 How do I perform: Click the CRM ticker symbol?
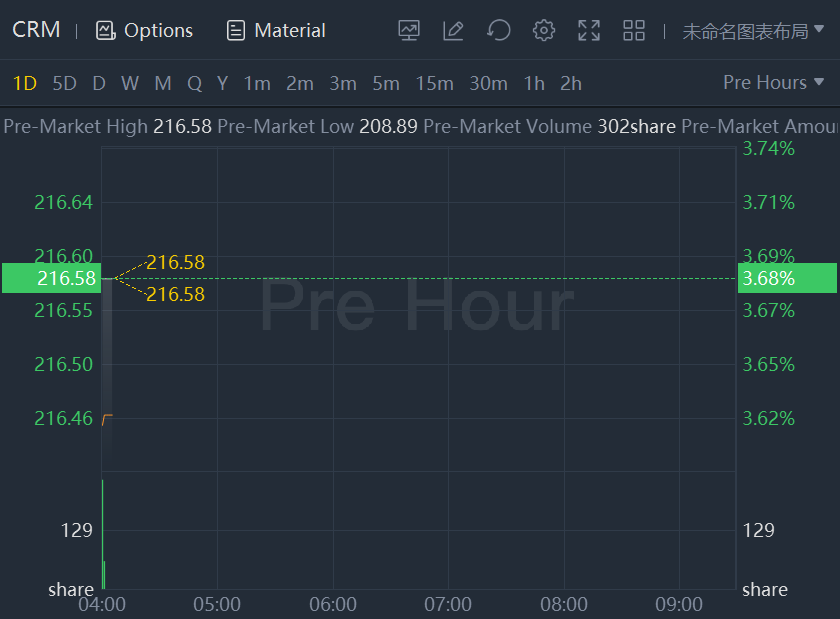pyautogui.click(x=36, y=30)
